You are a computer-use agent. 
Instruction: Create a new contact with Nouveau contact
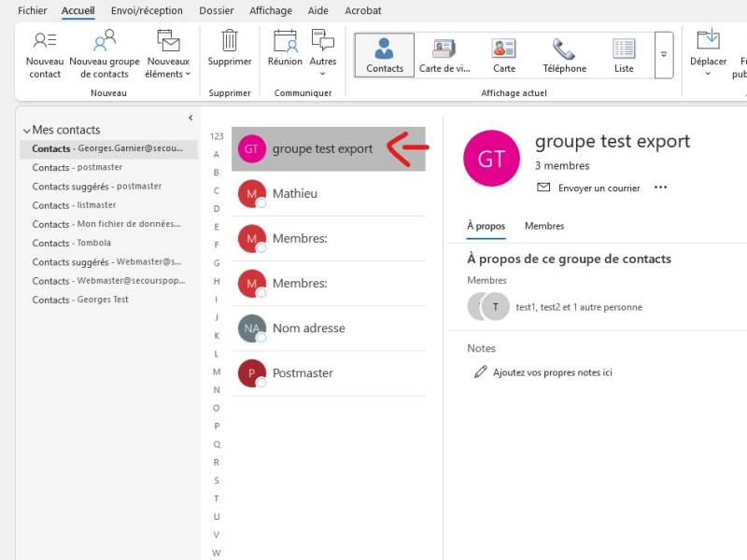[45, 54]
